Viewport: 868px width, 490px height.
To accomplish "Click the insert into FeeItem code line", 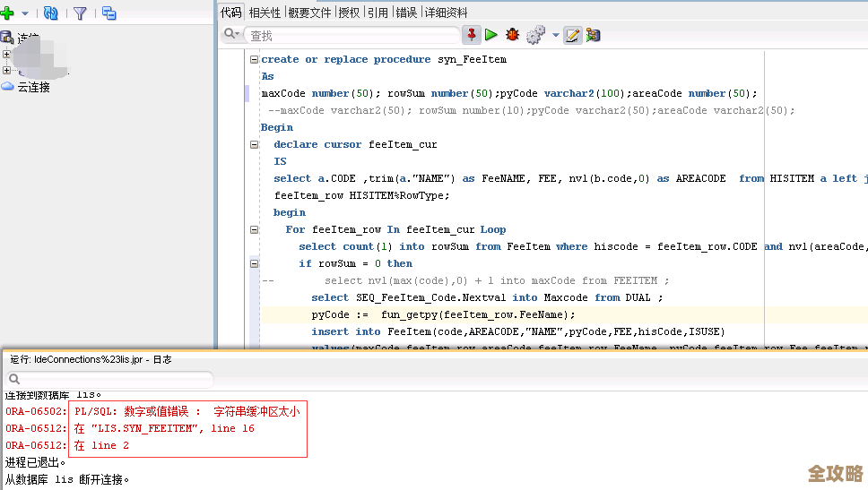I will coord(518,331).
